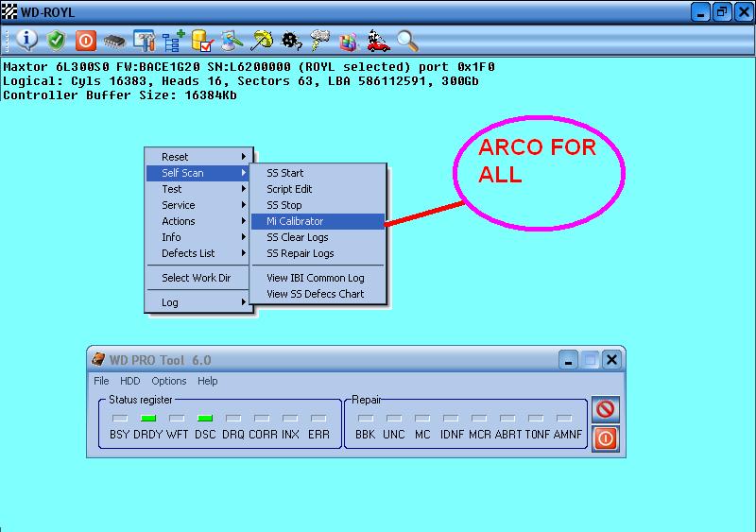Screen dimensions: 756x532
Task: Click the TONF repair indicator
Action: click(536, 418)
